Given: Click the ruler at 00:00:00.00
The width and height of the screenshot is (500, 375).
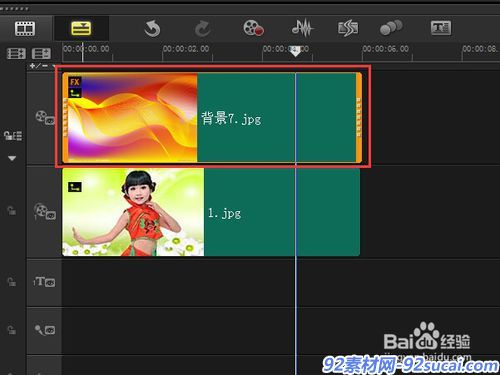Looking at the screenshot, I should tap(86, 49).
